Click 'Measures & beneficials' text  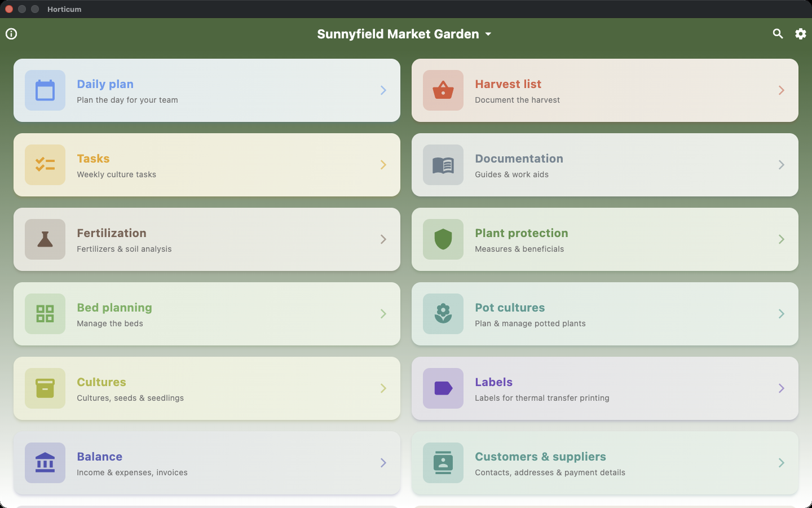(519, 249)
